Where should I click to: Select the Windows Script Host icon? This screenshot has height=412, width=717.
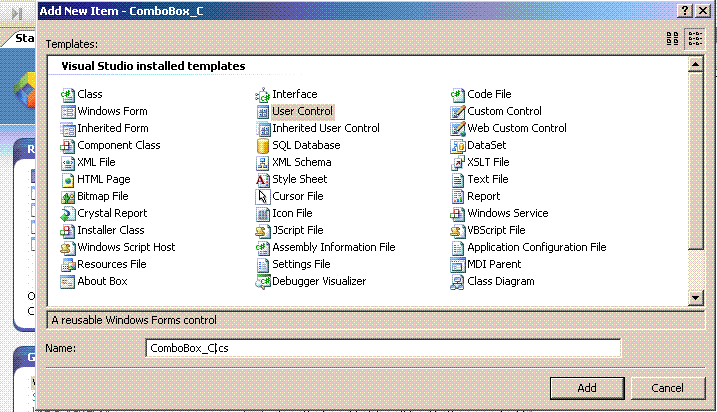click(68, 247)
